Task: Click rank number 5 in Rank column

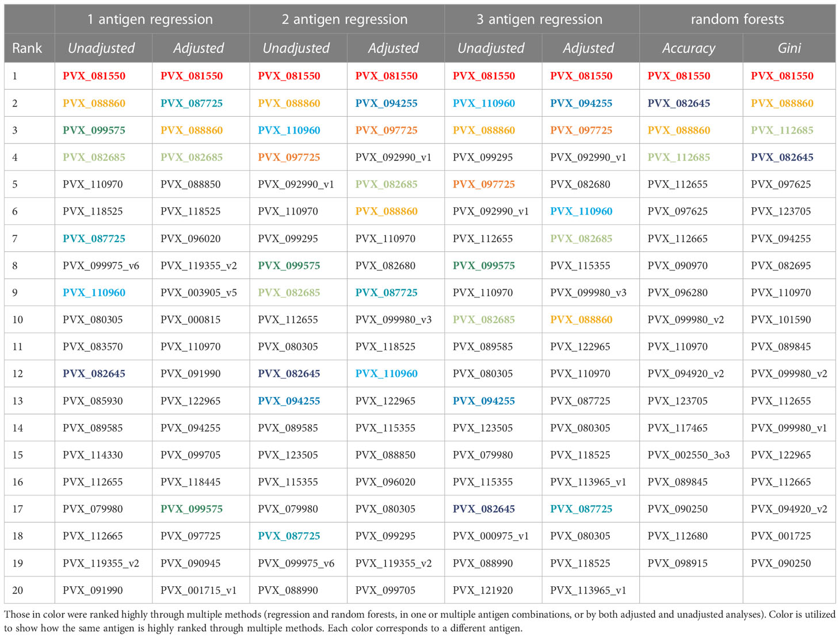Action: 15,185
